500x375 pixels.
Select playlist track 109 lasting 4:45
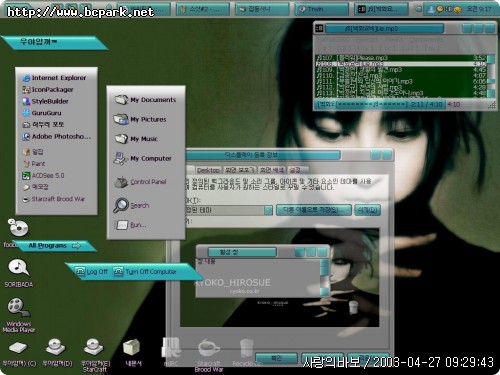pos(400,70)
